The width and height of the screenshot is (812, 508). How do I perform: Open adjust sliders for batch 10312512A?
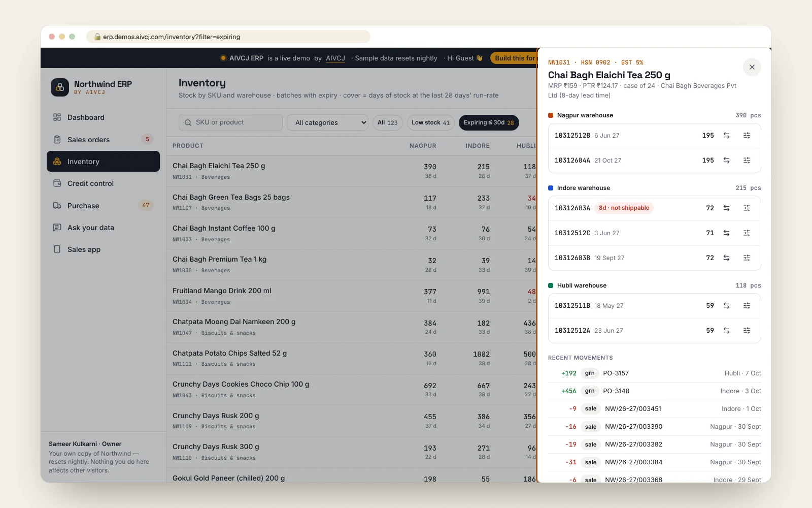(x=747, y=331)
